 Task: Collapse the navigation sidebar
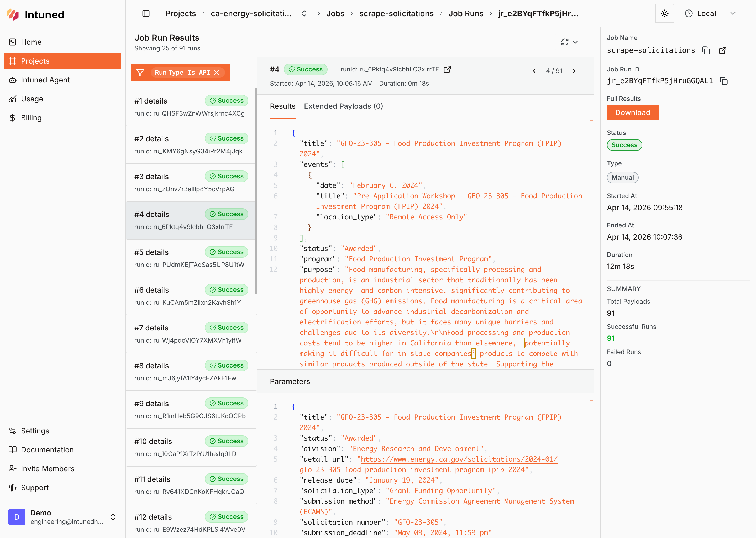click(x=146, y=13)
